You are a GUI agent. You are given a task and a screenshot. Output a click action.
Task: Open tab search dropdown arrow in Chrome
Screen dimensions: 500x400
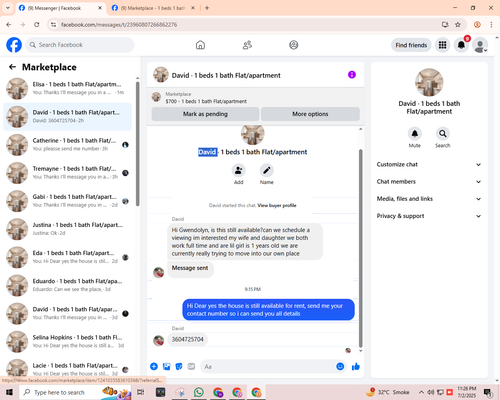click(7, 8)
